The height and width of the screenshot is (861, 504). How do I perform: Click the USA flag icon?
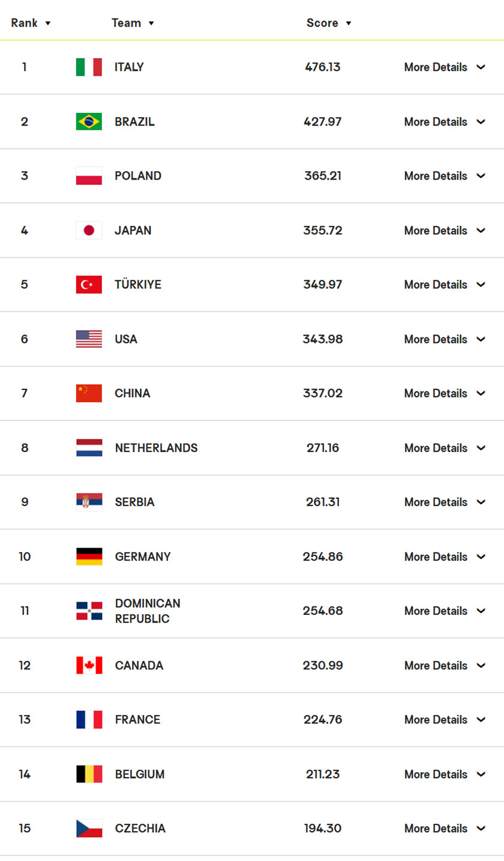coord(89,339)
